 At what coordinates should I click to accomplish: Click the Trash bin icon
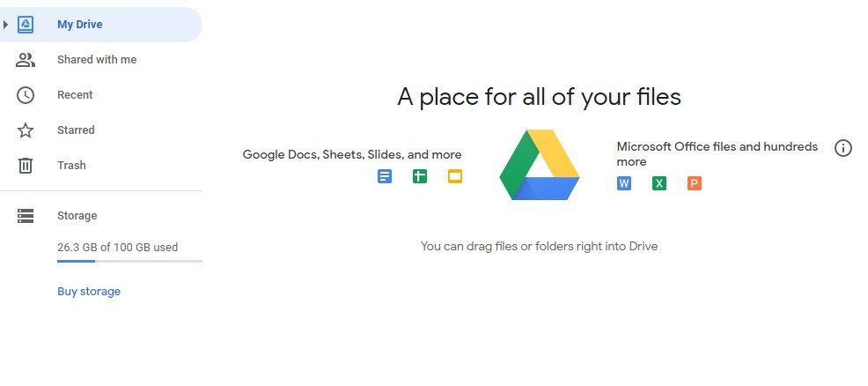(26, 166)
